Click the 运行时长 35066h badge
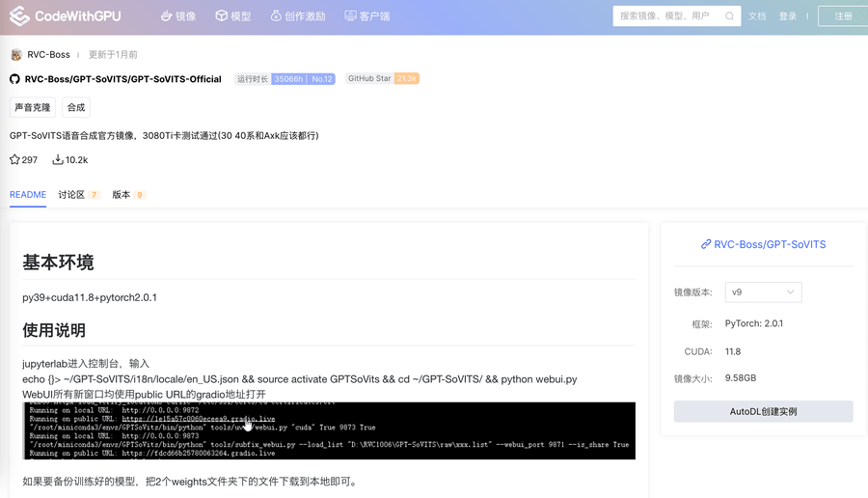The height and width of the screenshot is (498, 868). pyautogui.click(x=271, y=79)
